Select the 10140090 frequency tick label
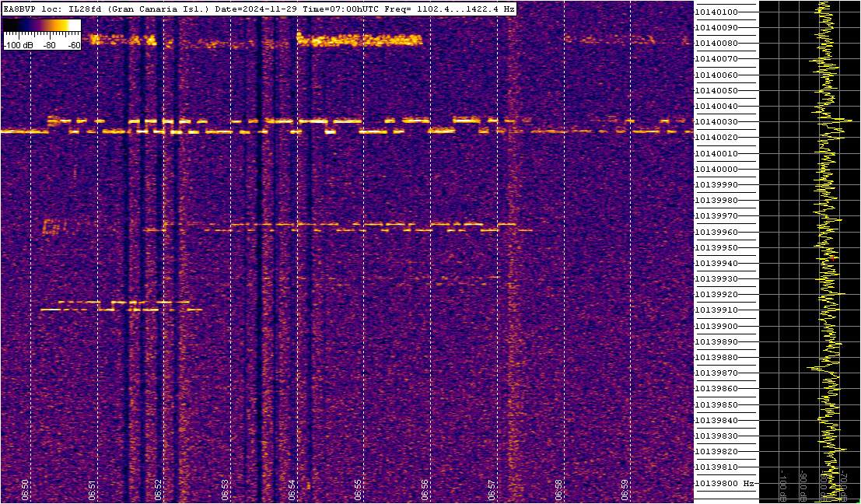861x504 pixels. click(717, 27)
